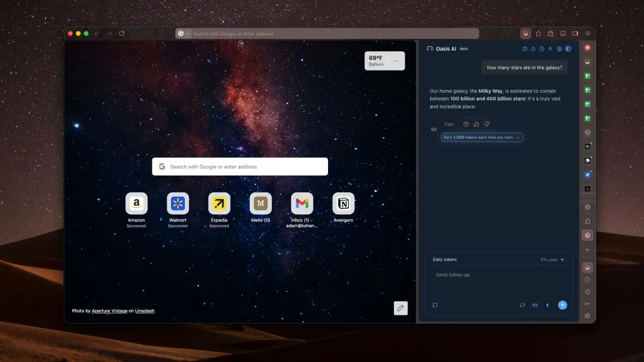Add a new tab with the plus icon
644x362 pixels.
coord(587,250)
